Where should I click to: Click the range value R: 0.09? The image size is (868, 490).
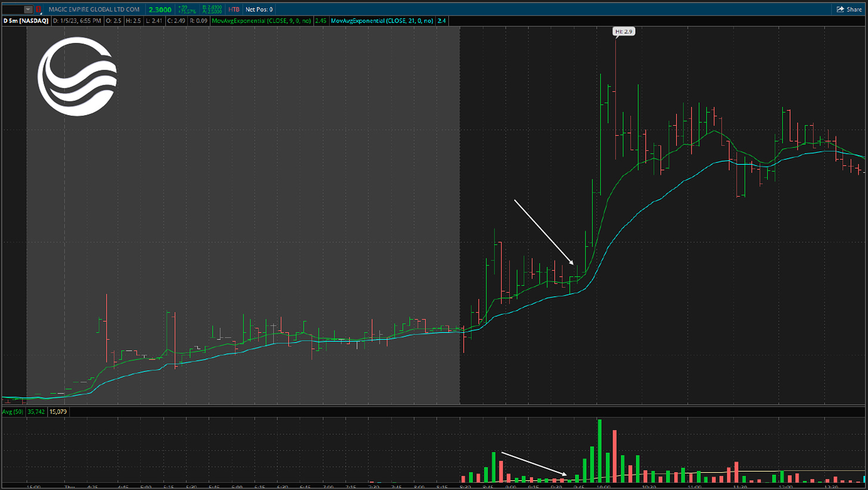click(x=199, y=20)
